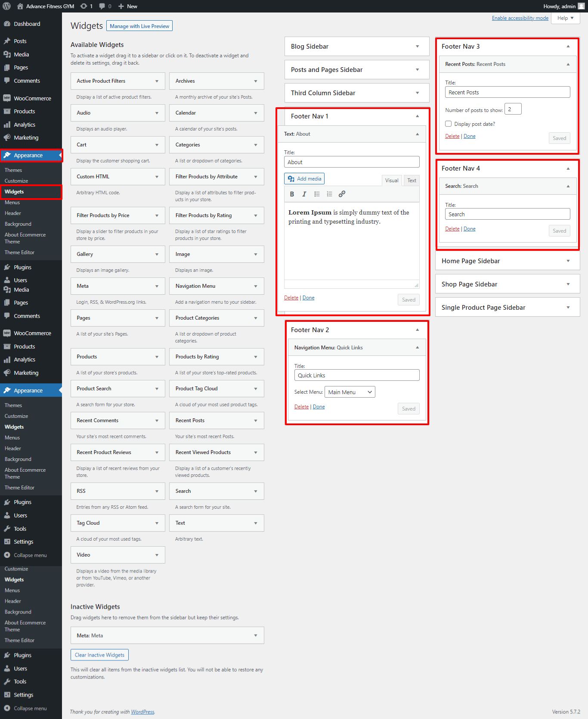Click the insert link icon
The height and width of the screenshot is (719, 588).
click(x=342, y=194)
